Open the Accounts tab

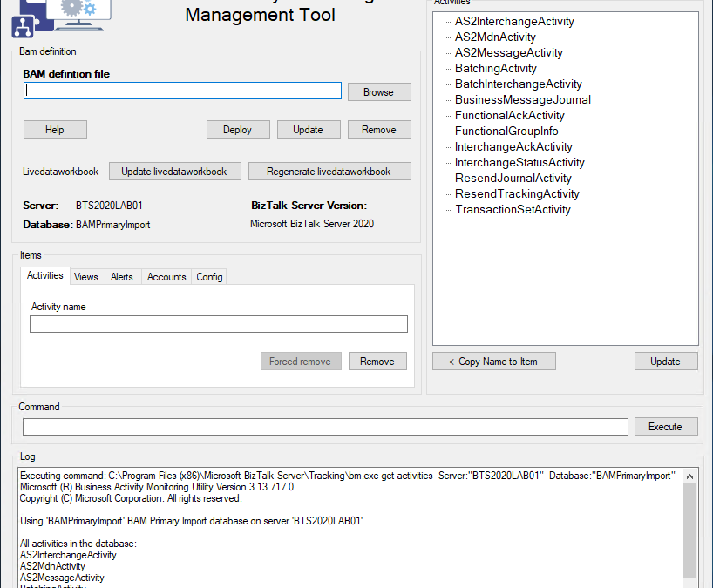[166, 277]
